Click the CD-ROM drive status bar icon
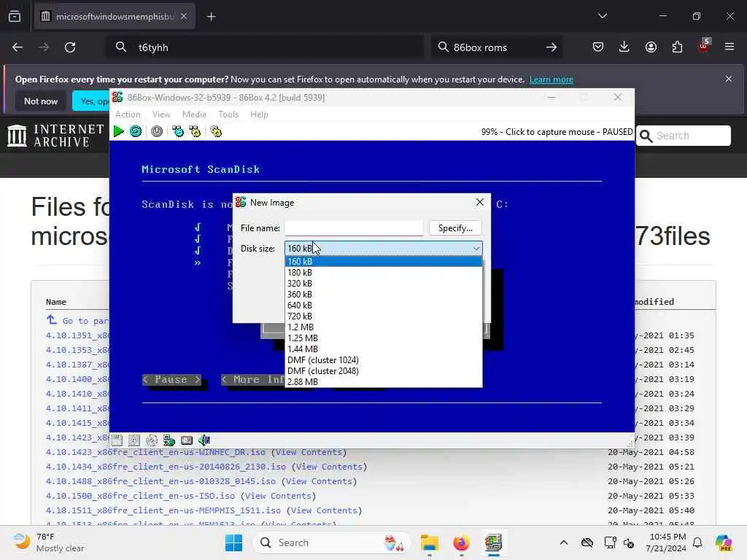Image resolution: width=747 pixels, height=560 pixels. [152, 440]
